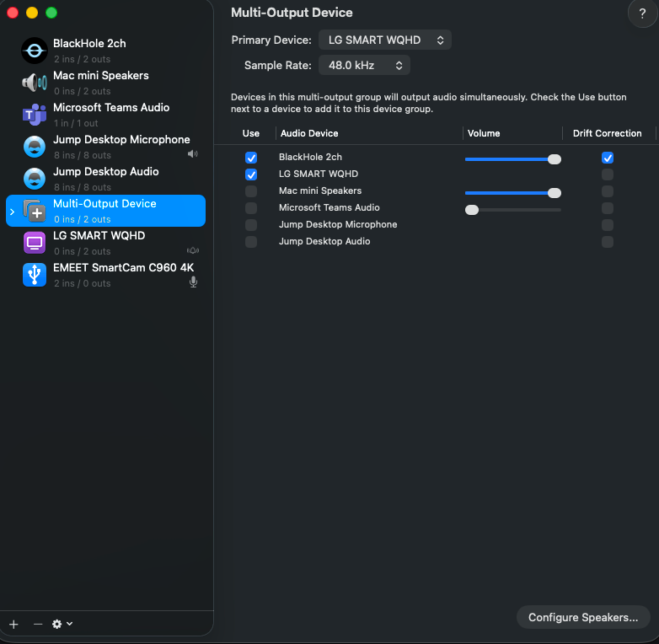Enable Use for Jump Desktop Audio
The image size is (659, 644).
coord(251,242)
